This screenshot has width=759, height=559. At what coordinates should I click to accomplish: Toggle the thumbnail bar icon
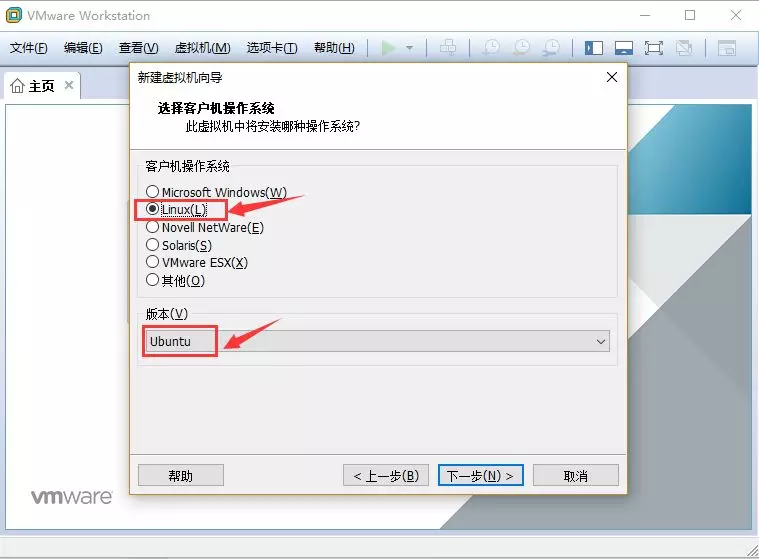tap(623, 48)
